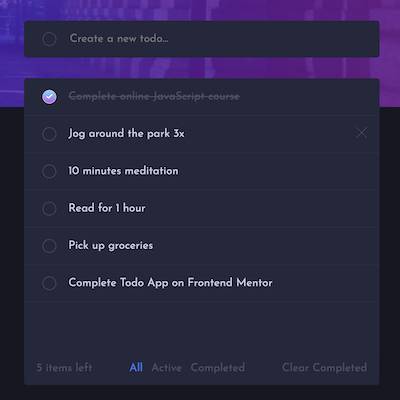The image size is (400, 400).
Task: Click Clear Completed
Action: [x=324, y=367]
